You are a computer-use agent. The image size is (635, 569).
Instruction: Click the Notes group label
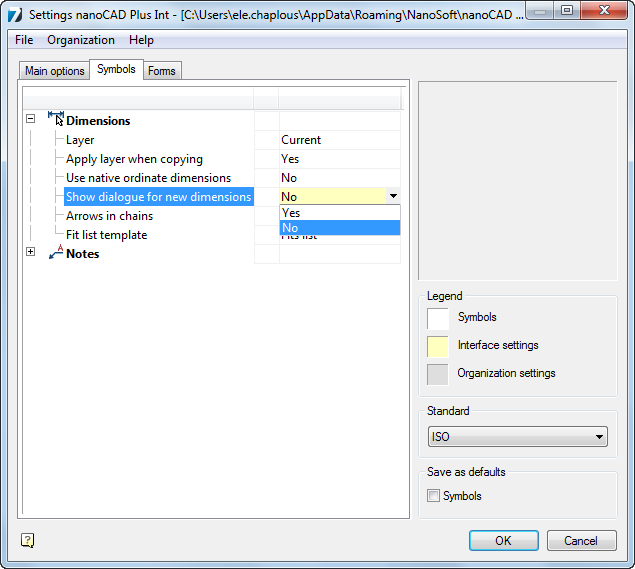83,254
